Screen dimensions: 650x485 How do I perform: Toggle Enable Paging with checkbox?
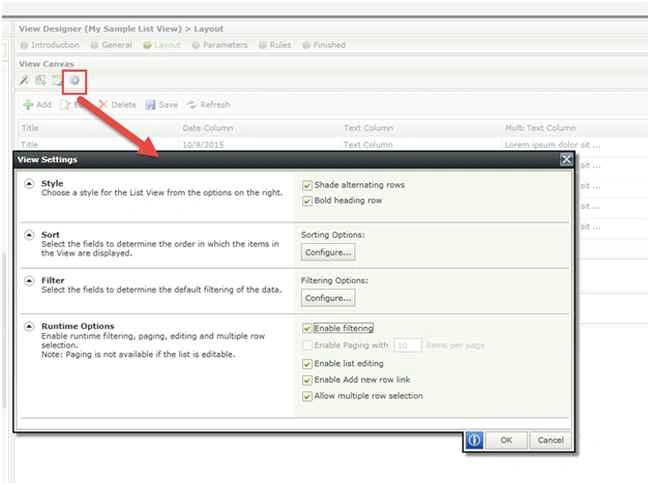point(307,345)
